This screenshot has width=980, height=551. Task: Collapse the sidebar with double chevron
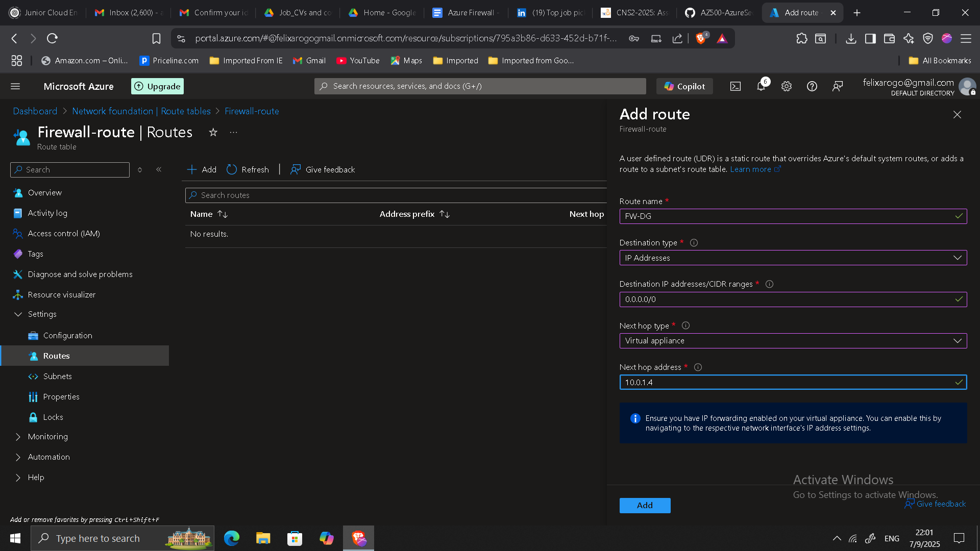[159, 169]
